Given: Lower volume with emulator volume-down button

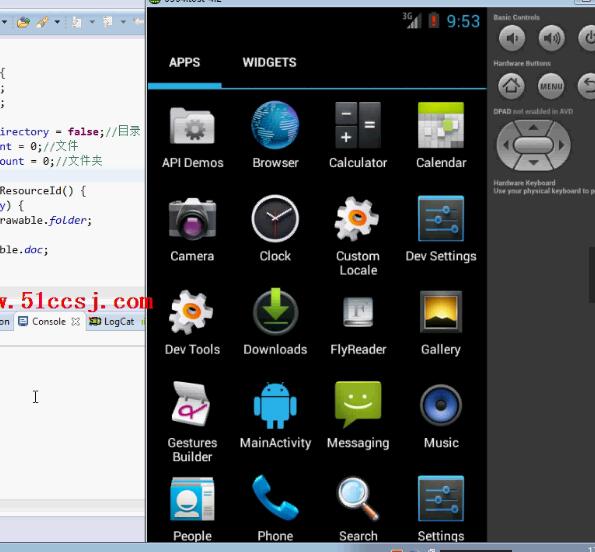Looking at the screenshot, I should point(512,38).
